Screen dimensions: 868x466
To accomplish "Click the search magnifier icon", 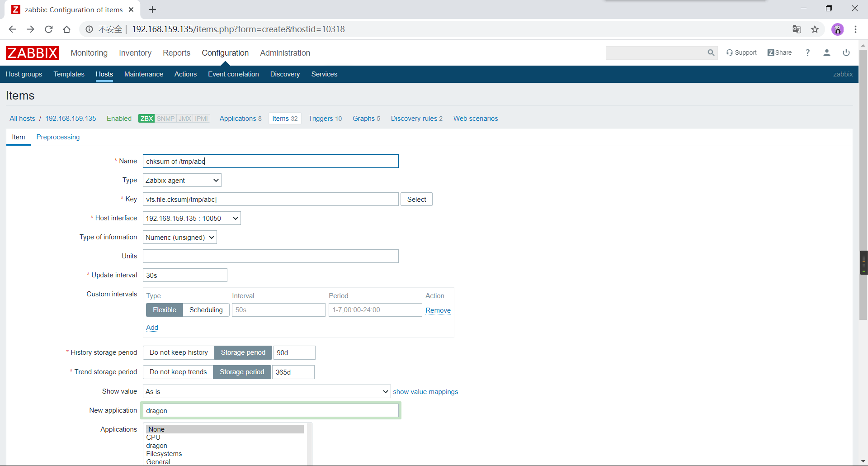I will 711,53.
